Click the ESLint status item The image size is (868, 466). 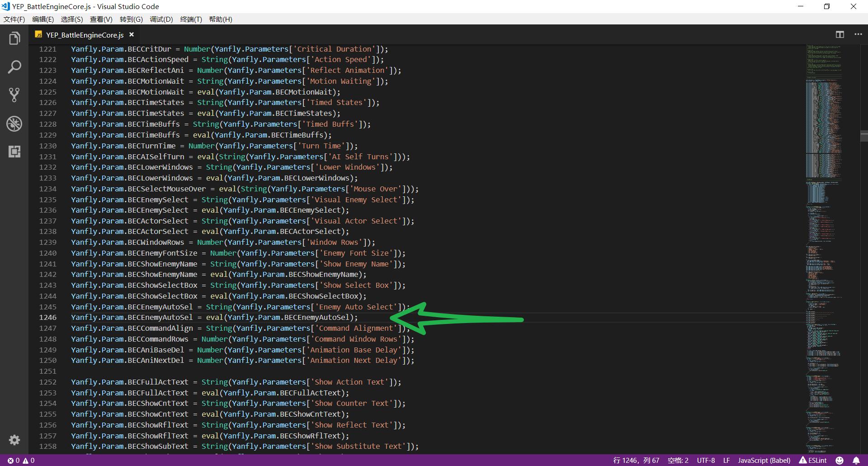click(813, 461)
